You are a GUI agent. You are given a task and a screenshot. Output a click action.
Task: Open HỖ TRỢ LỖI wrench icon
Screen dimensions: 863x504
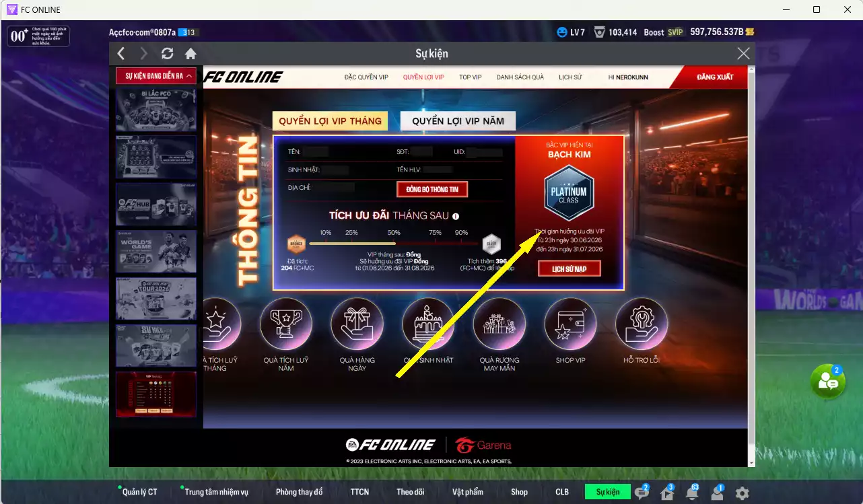point(642,324)
